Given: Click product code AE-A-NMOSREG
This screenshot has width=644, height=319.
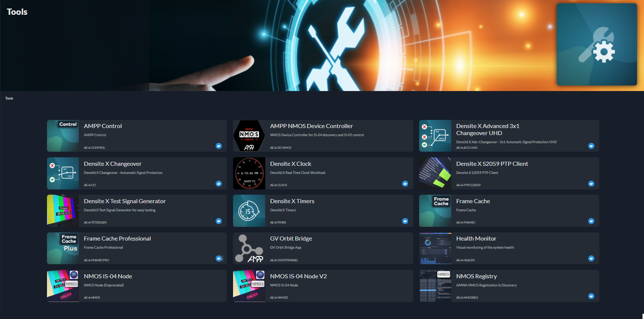Looking at the screenshot, I should (467, 298).
